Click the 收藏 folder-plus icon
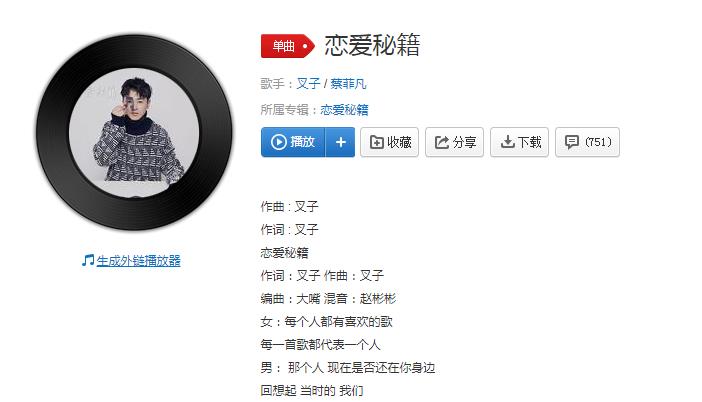Image resolution: width=702 pixels, height=402 pixels. [x=377, y=142]
